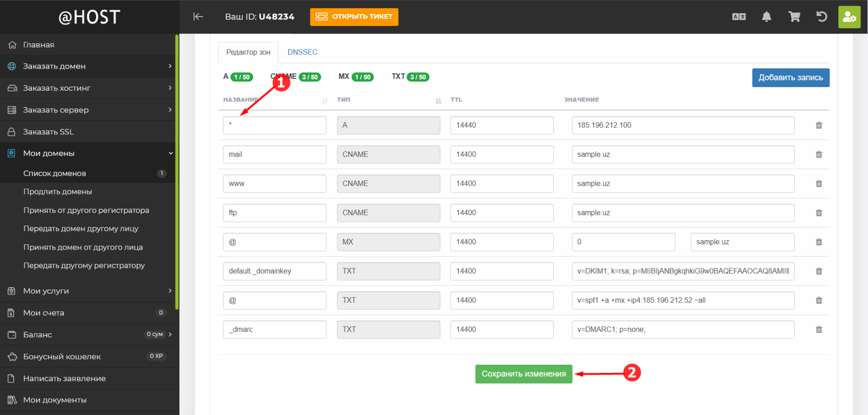
Task: Switch to Редактор зон tab
Action: click(x=248, y=52)
